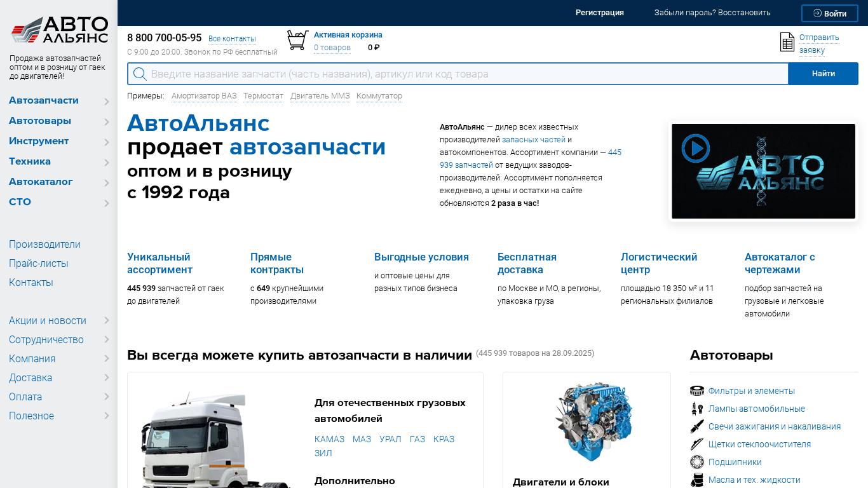
Task: Open the Бесплатная доставка heading link
Action: point(527,264)
